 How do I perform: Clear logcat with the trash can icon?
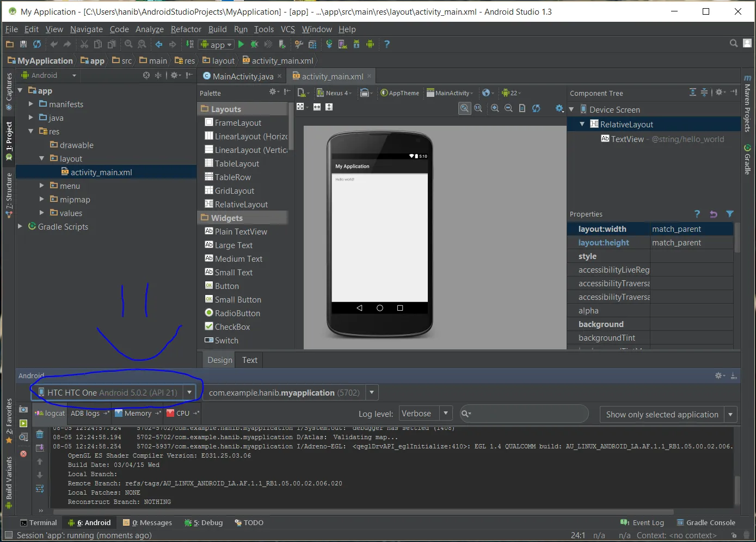tap(40, 434)
